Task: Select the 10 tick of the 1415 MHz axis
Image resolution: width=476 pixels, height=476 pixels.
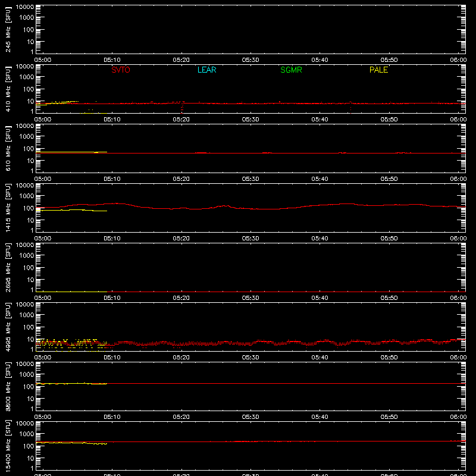Action: pos(30,220)
